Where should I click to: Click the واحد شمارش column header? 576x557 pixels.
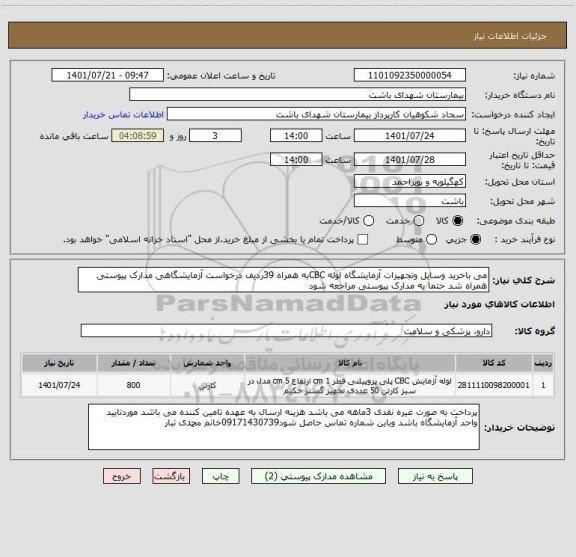(x=208, y=363)
